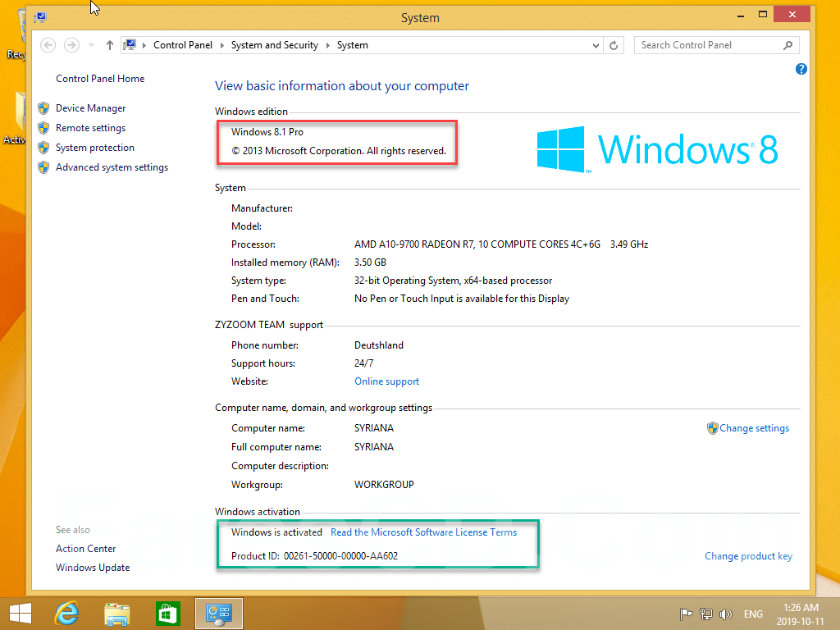840x630 pixels.
Task: Read the Microsoft Software License Terms
Action: pyautogui.click(x=424, y=532)
